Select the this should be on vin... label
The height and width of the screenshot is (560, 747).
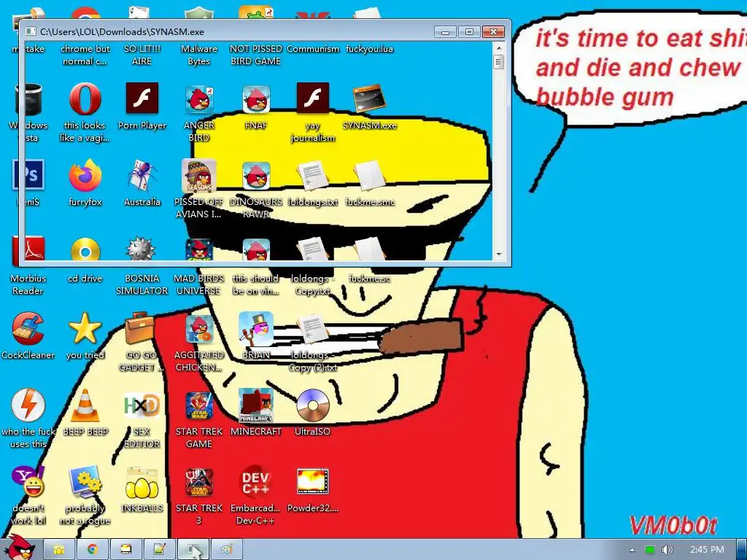point(256,284)
